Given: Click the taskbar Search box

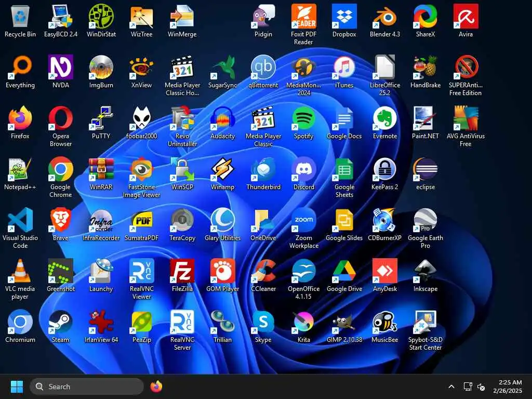Looking at the screenshot, I should tap(87, 387).
